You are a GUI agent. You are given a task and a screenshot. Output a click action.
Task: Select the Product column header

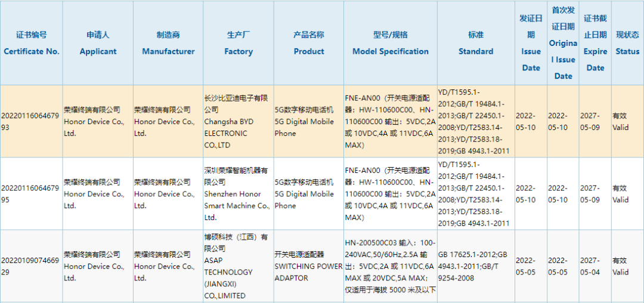click(309, 43)
